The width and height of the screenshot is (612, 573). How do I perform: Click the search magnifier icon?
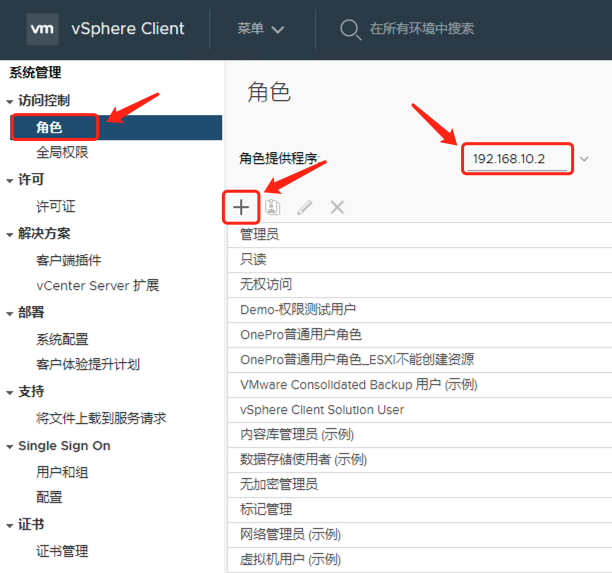tap(350, 29)
